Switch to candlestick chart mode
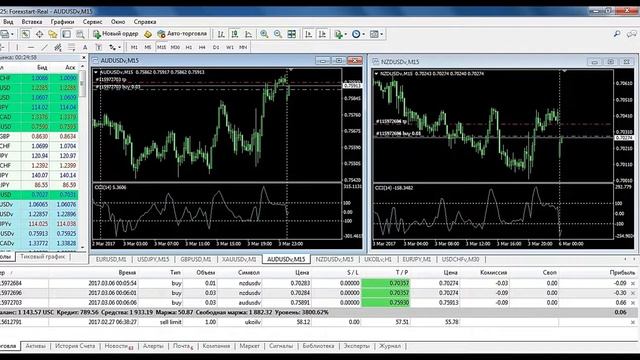 [x=235, y=34]
